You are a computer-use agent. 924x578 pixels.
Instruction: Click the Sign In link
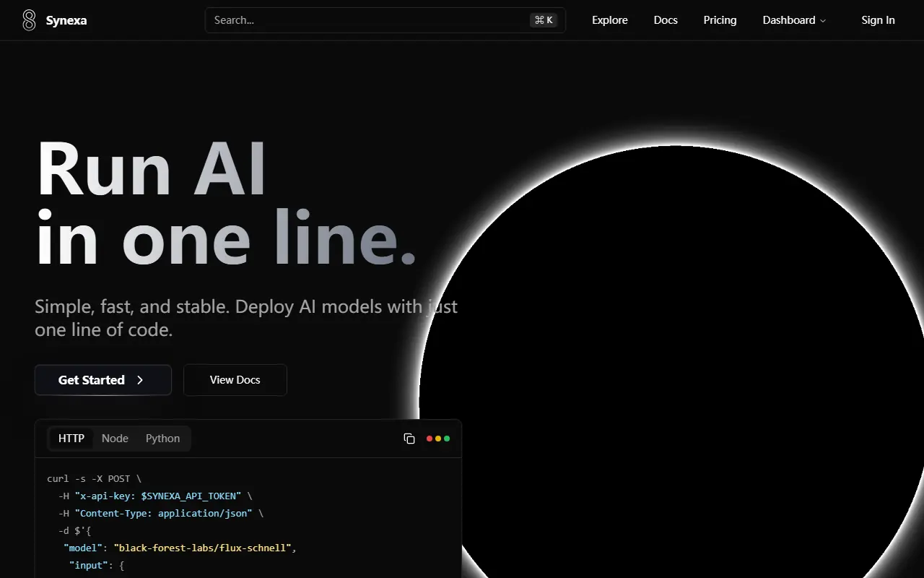coord(878,20)
